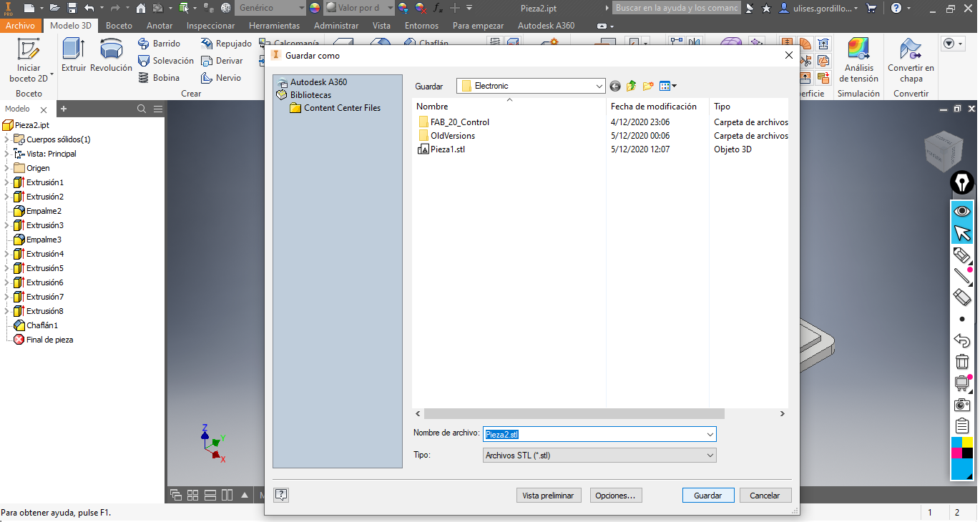The height and width of the screenshot is (522, 980).
Task: Click the annotation toolbar undo arrow
Action: click(x=962, y=340)
